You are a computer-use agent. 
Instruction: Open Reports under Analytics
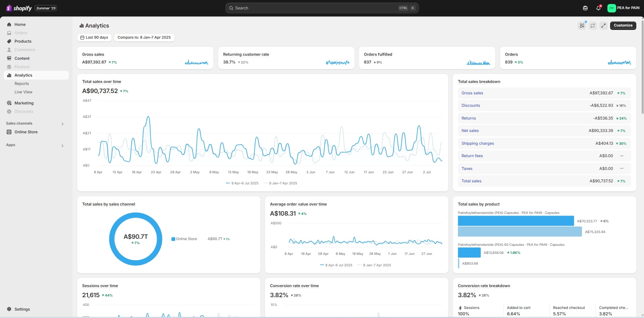point(21,84)
